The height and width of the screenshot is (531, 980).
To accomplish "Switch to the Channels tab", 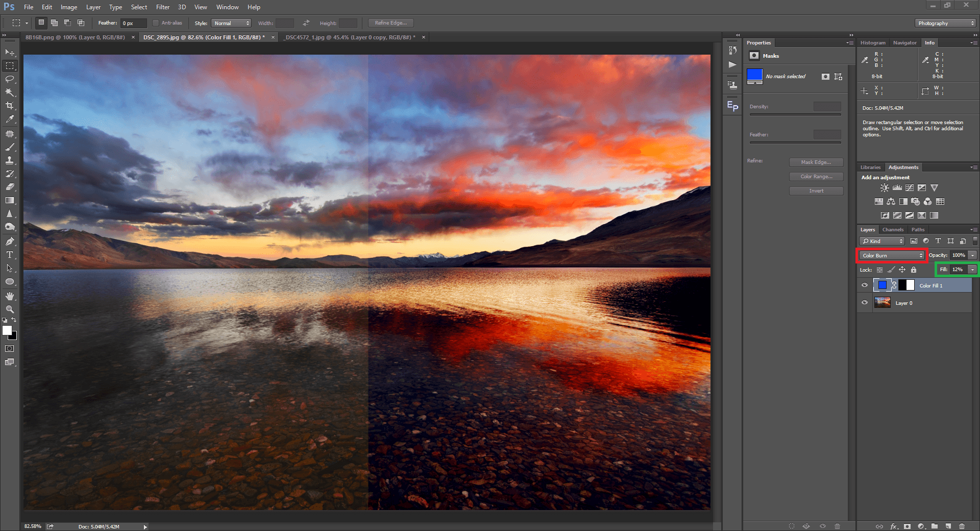I will click(893, 230).
